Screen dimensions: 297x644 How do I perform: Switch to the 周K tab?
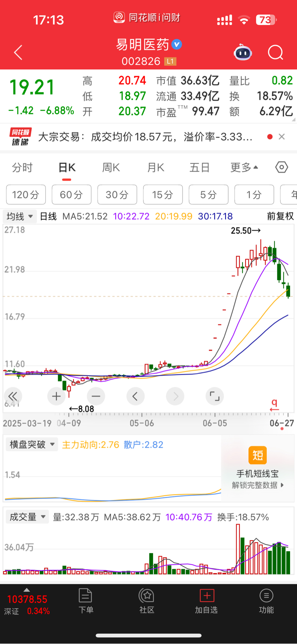pos(111,168)
